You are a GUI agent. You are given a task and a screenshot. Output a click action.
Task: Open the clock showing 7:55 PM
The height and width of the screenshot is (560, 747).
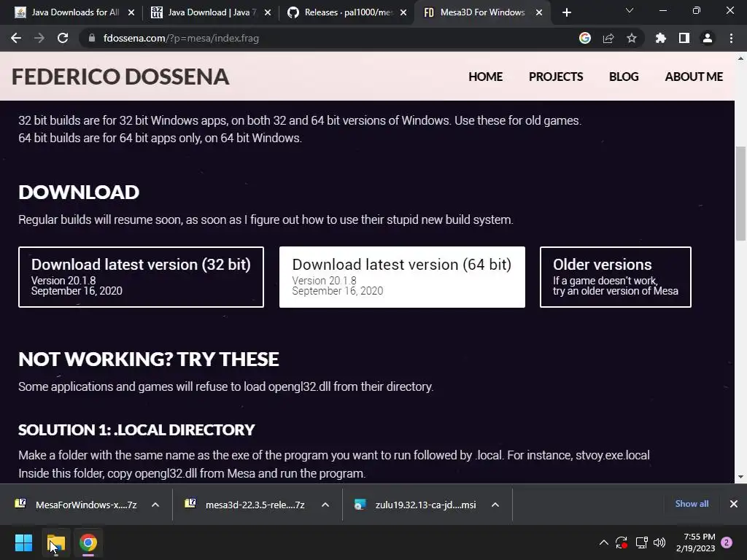pyautogui.click(x=695, y=542)
